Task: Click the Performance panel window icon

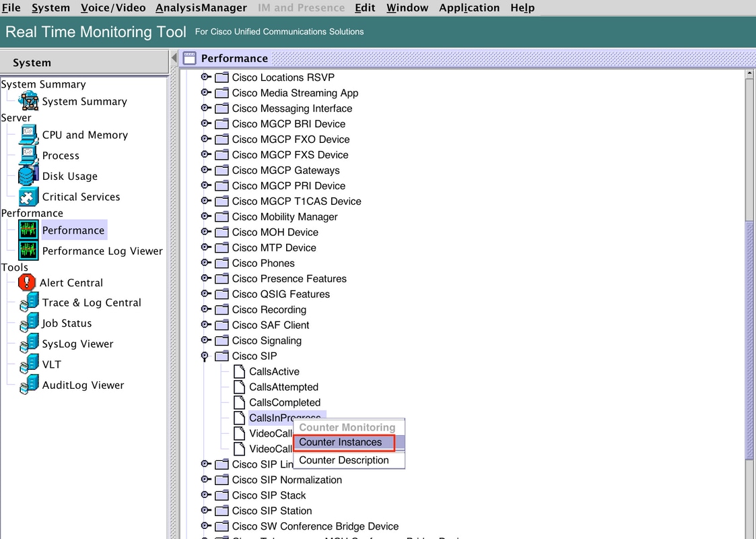Action: tap(189, 59)
